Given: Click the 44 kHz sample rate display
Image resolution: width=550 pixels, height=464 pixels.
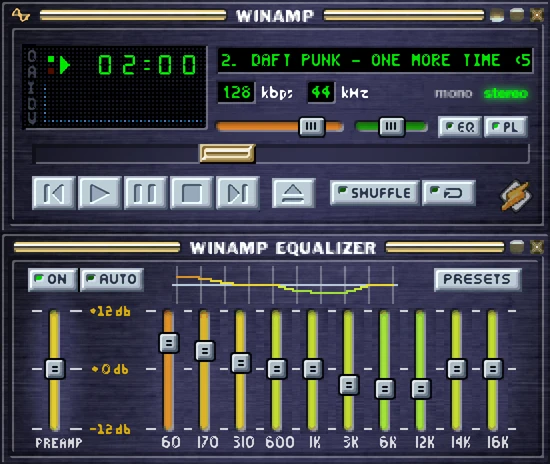Looking at the screenshot, I should (321, 93).
